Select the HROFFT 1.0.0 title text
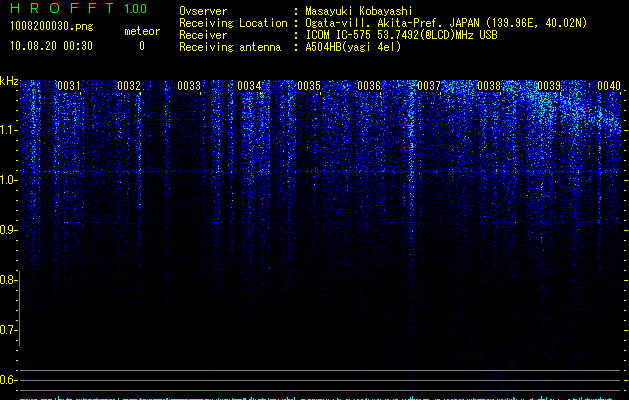Image resolution: width=629 pixels, height=400 pixels. pos(78,8)
